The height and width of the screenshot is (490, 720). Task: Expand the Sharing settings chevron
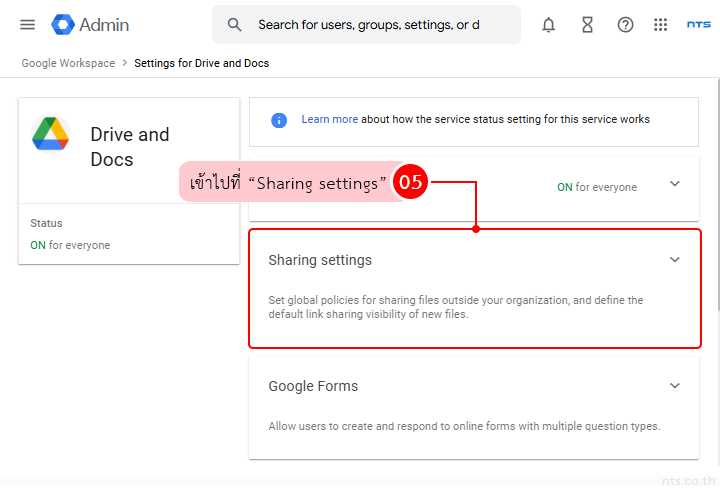click(674, 260)
